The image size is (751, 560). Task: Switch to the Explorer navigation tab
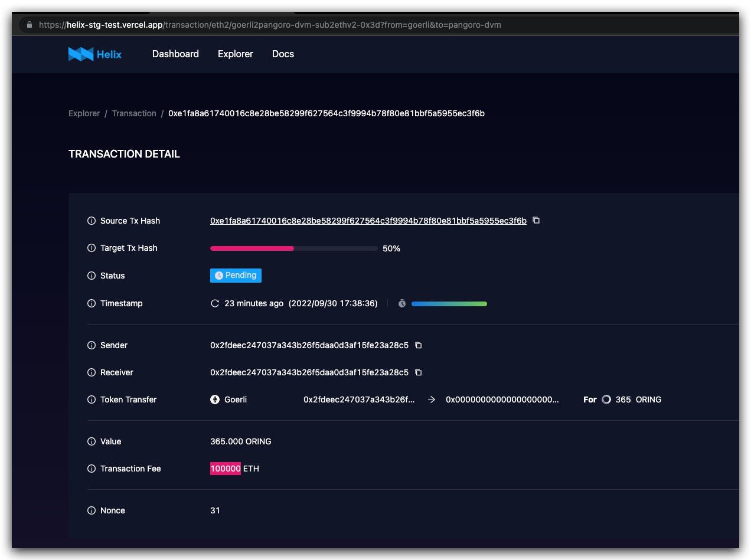[235, 54]
